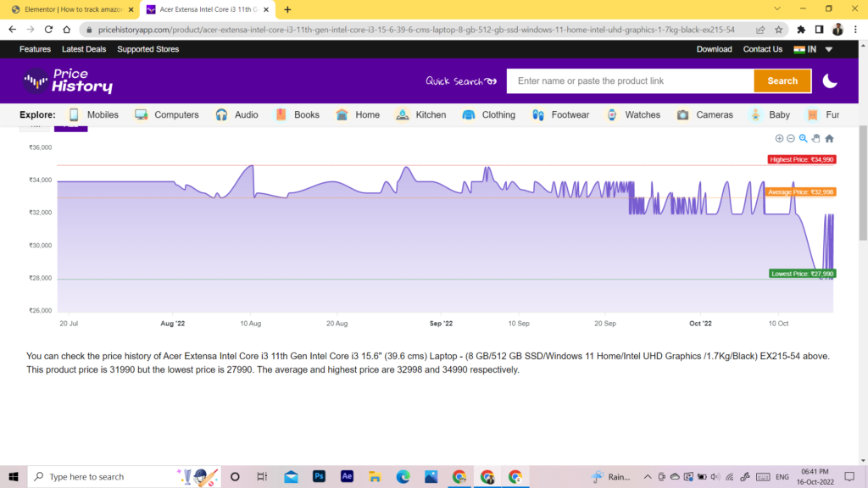Open the Watches category
The width and height of the screenshot is (868, 488).
click(632, 114)
